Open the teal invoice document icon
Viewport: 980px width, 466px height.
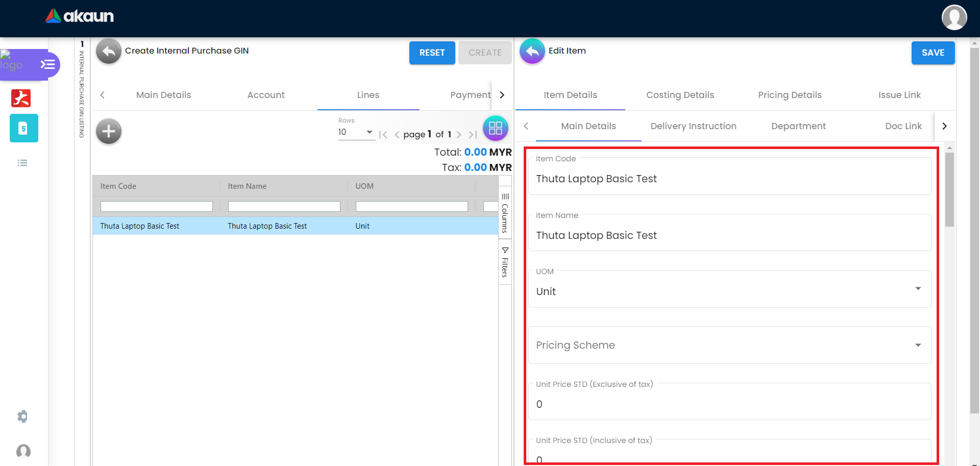(x=23, y=128)
